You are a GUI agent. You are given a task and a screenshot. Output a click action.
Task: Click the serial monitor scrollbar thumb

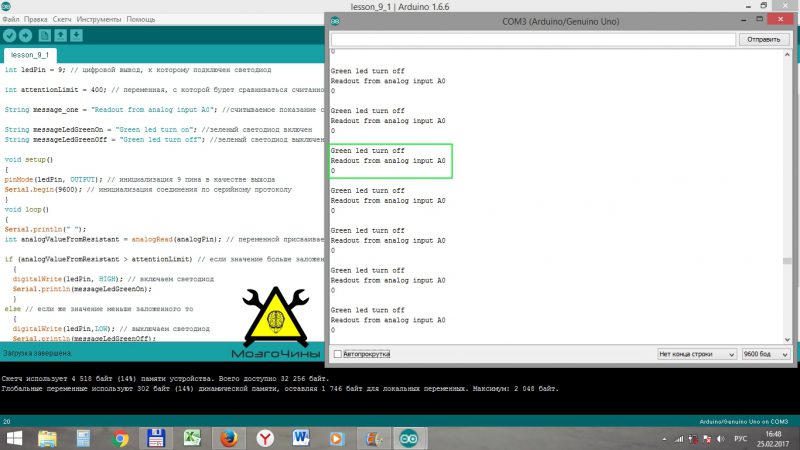pos(787,261)
